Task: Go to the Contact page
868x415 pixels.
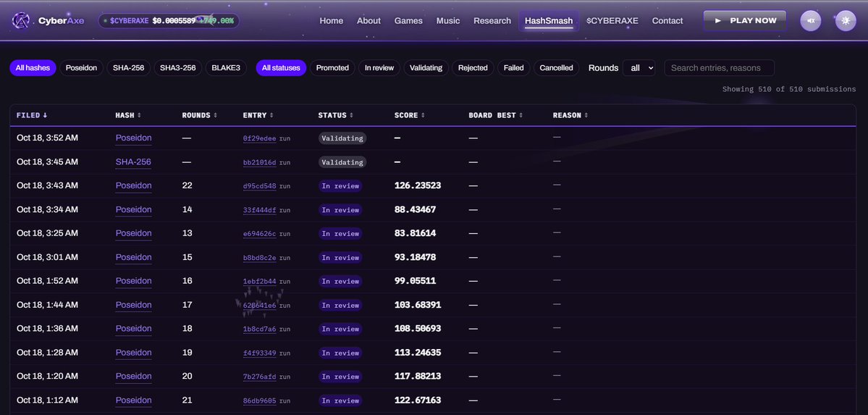Action: 667,21
